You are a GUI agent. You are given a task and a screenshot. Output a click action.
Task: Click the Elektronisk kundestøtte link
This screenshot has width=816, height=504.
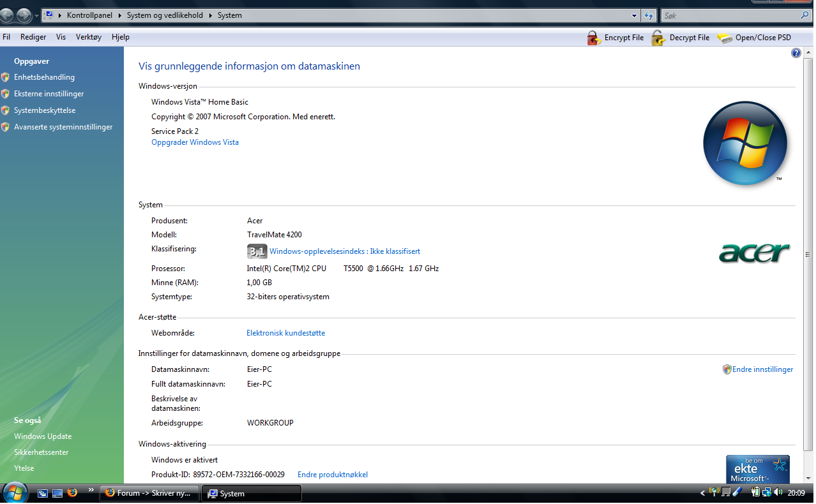point(286,333)
